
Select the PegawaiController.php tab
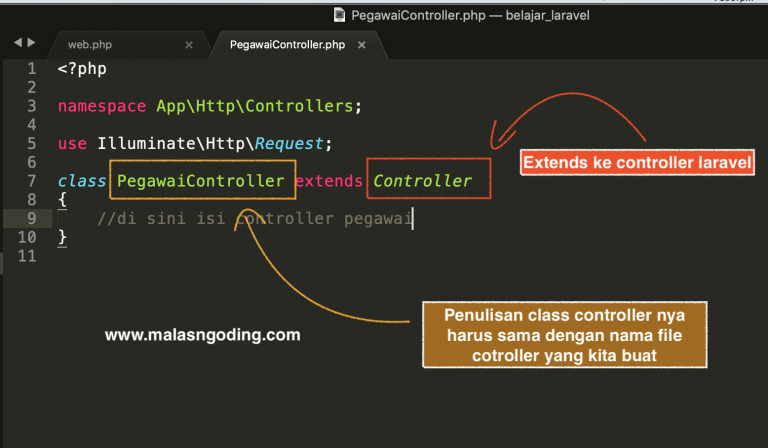[288, 45]
